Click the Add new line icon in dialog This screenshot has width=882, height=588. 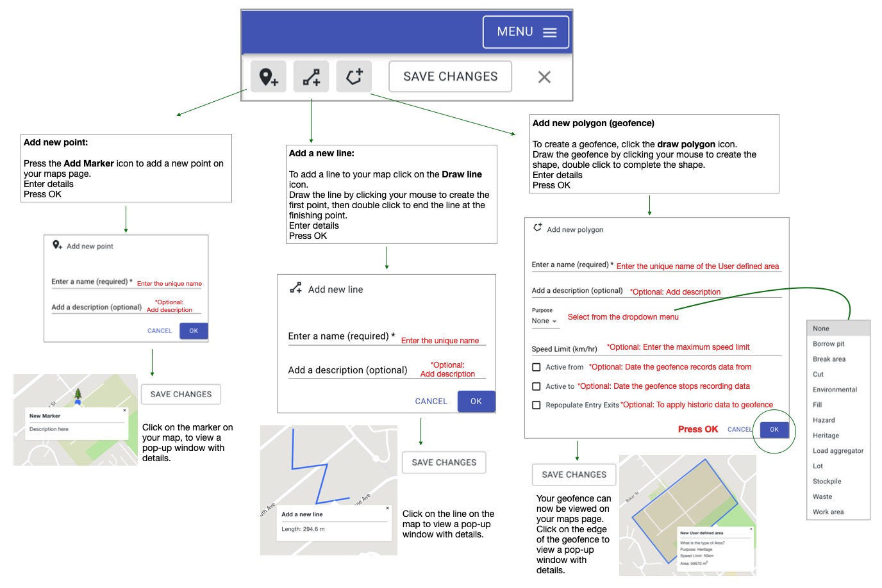pos(295,288)
